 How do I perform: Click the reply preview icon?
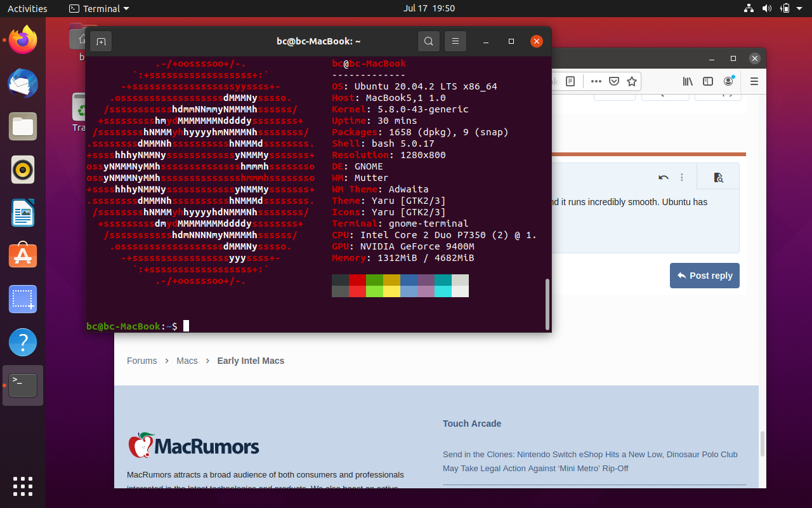(718, 177)
